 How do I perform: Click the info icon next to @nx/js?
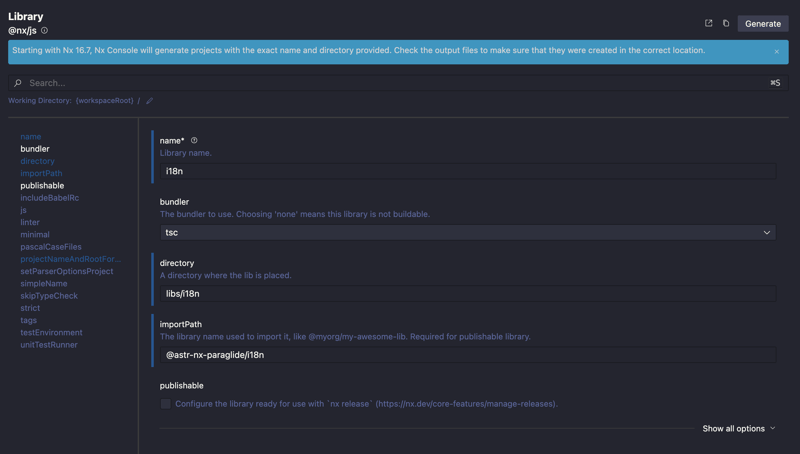click(x=44, y=31)
